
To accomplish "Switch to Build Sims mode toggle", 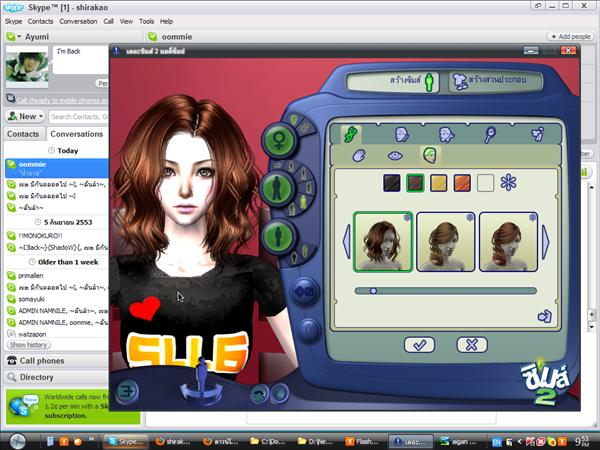I will point(393,81).
